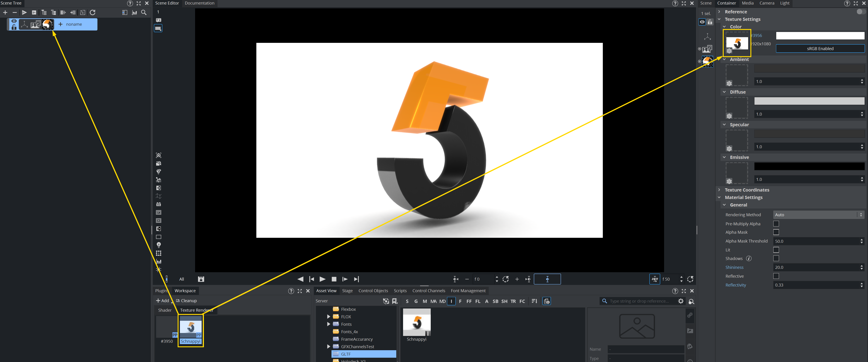
Task: Check the Reflective checkbox
Action: pos(776,276)
